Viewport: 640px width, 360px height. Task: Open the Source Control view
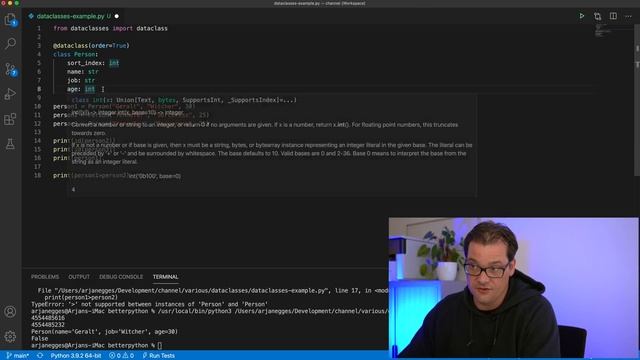click(x=10, y=69)
